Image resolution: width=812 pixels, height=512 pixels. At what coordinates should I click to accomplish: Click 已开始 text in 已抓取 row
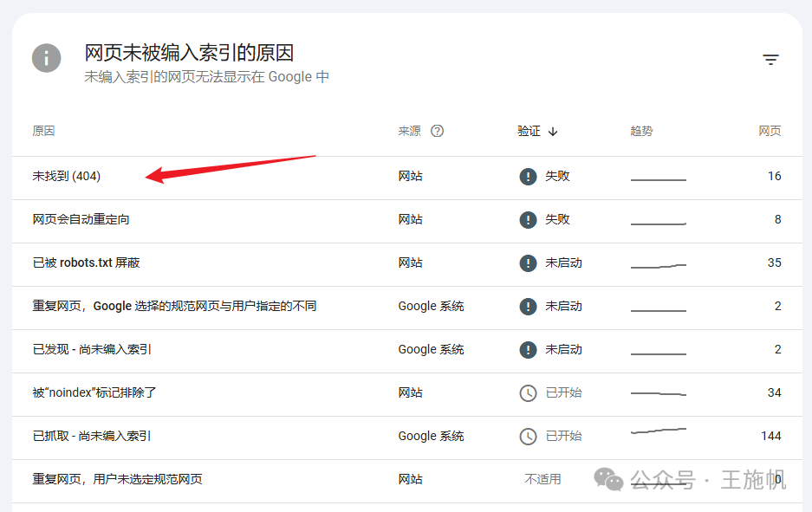click(563, 436)
